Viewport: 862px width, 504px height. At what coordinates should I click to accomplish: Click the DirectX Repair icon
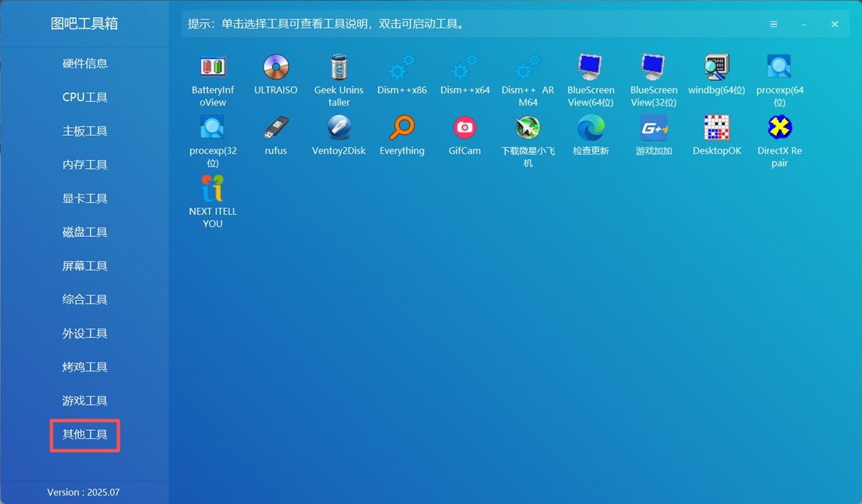click(x=779, y=129)
